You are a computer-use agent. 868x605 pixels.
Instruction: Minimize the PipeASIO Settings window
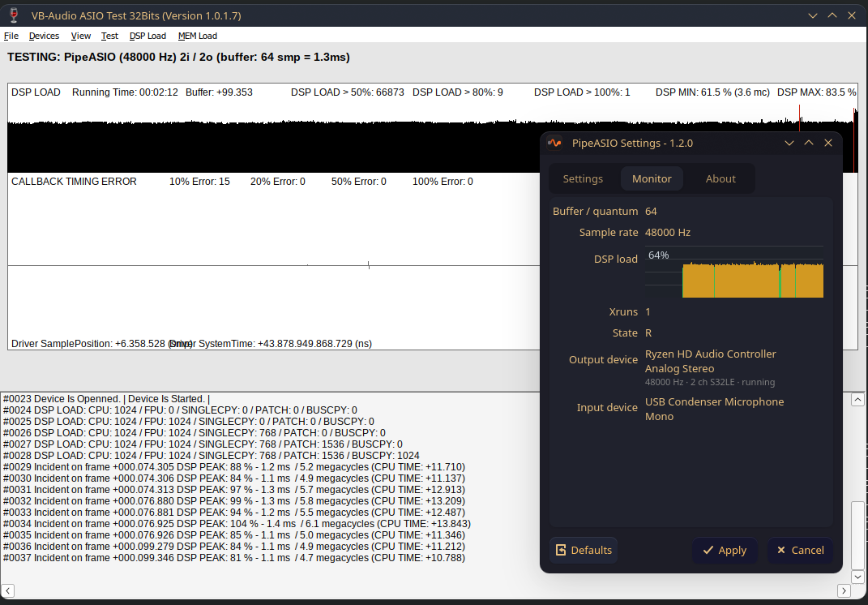coord(789,143)
